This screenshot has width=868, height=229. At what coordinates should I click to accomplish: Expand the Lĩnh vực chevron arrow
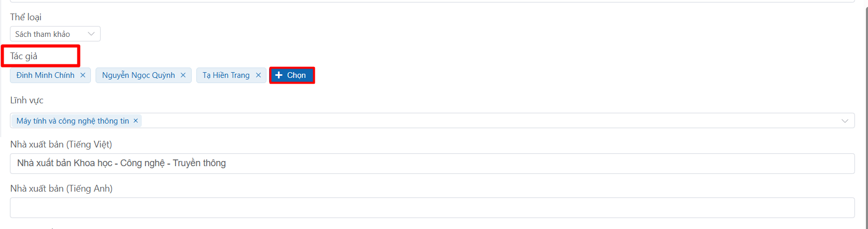point(845,121)
